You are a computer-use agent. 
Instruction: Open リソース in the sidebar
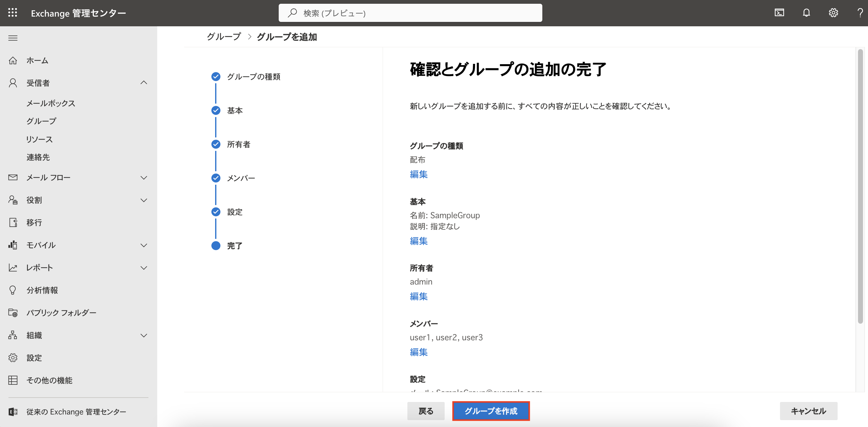pos(39,139)
